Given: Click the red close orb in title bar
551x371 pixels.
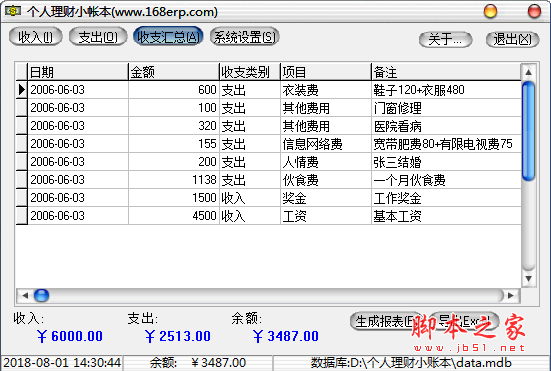Looking at the screenshot, I should coord(534,11).
